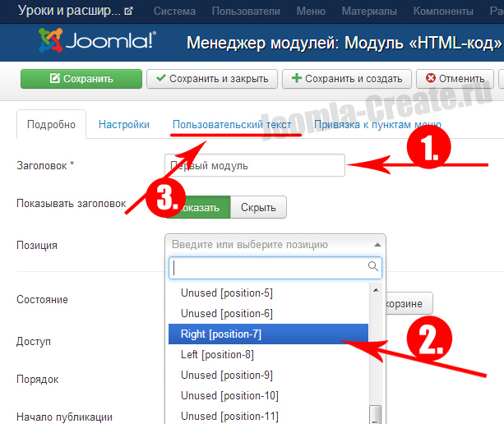Image resolution: width=504 pixels, height=424 pixels.
Task: Open the Система menu
Action: tap(173, 12)
